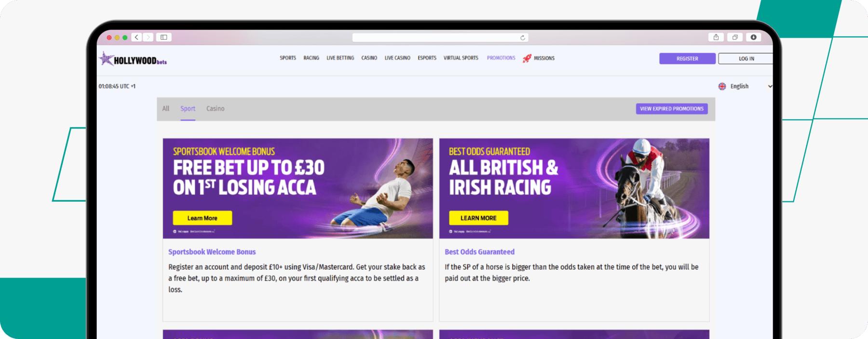Click the browser share icon
This screenshot has width=868, height=339.
[x=716, y=37]
